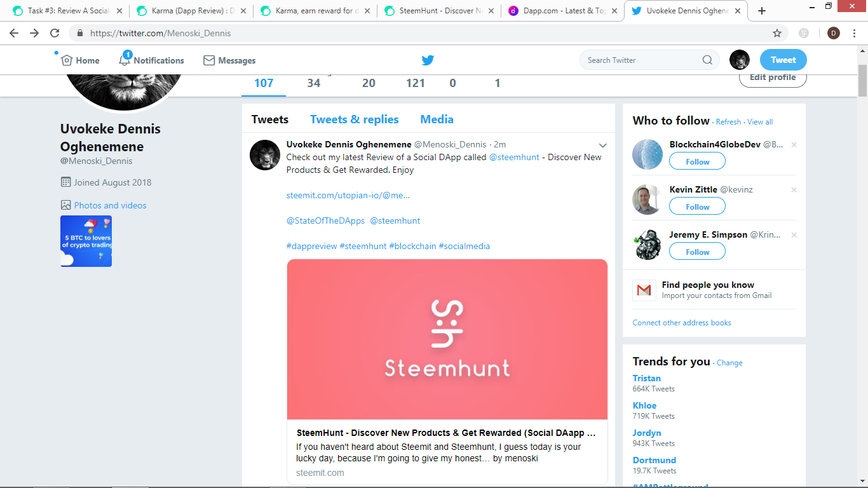Click the site lock icon in address bar

click(79, 33)
